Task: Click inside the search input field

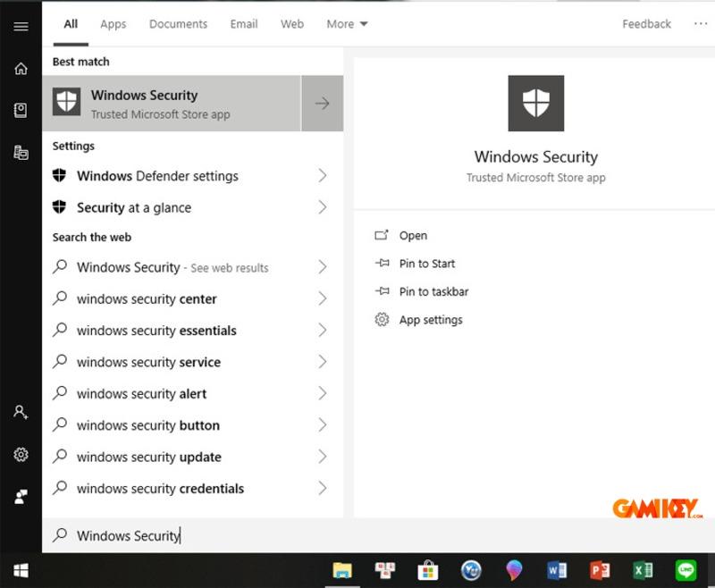Action: click(179, 535)
